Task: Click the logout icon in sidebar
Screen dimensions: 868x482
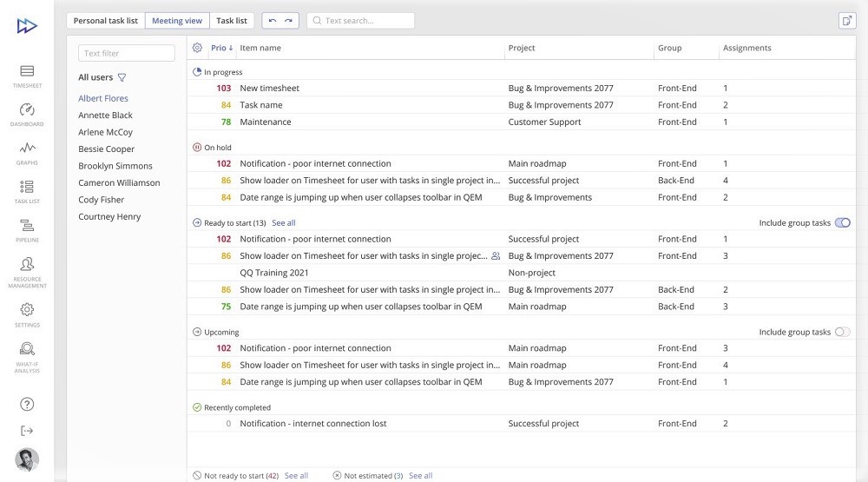Action: (27, 431)
